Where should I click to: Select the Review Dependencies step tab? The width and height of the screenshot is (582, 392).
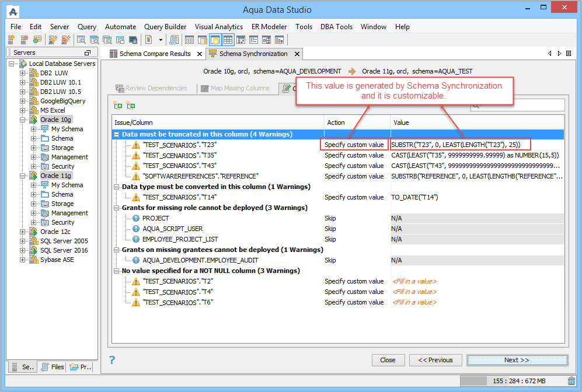pos(151,88)
